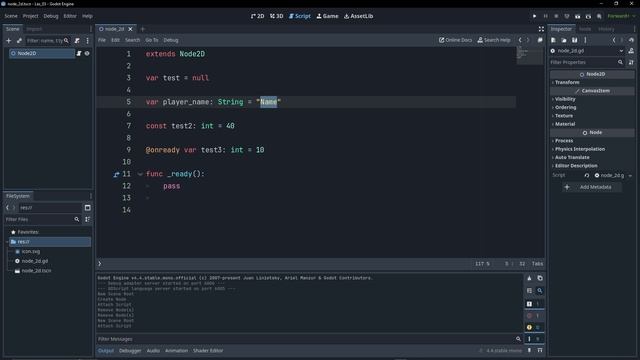The image size is (640, 360).
Task: Open the script editor Edit menu
Action: coord(116,40)
